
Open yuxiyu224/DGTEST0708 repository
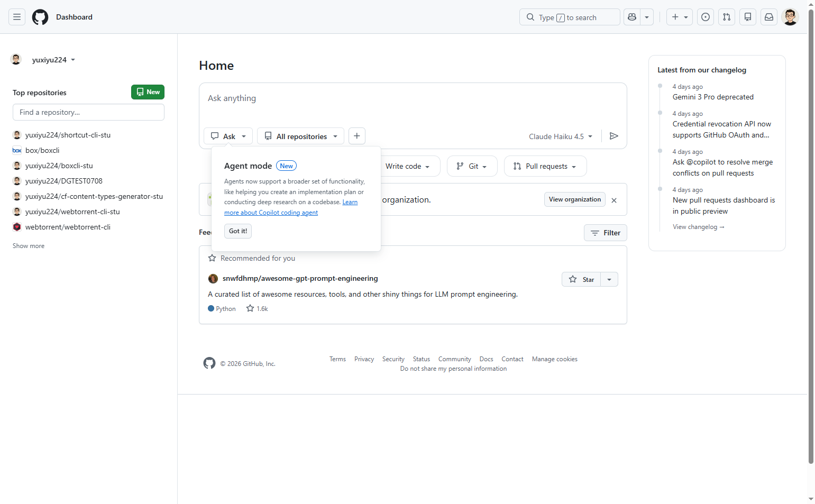pyautogui.click(x=63, y=181)
